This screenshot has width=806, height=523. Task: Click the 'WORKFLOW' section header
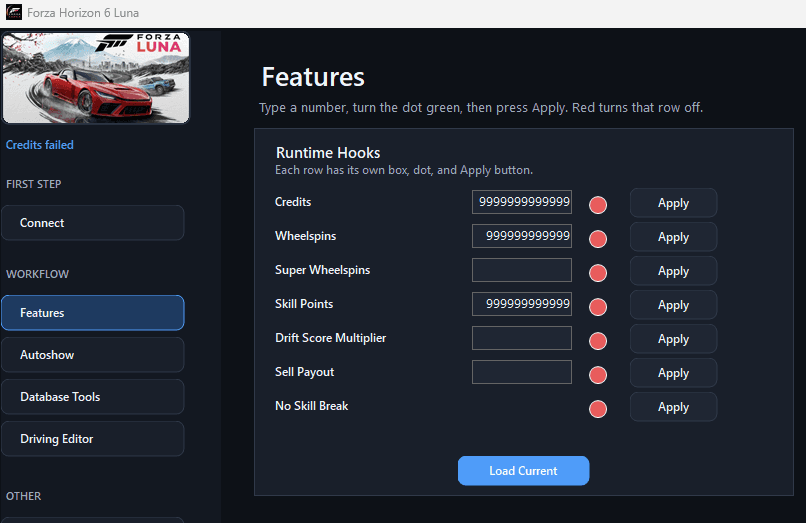click(x=37, y=274)
